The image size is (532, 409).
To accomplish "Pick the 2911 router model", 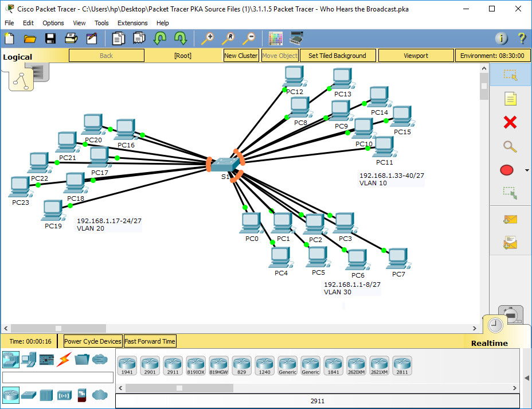I will click(x=173, y=365).
